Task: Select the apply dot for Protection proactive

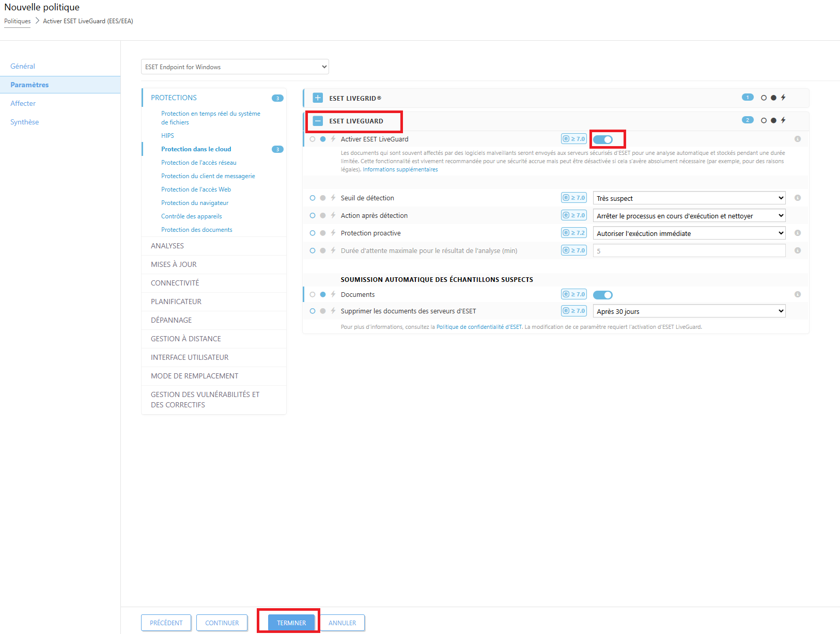Action: (x=323, y=233)
